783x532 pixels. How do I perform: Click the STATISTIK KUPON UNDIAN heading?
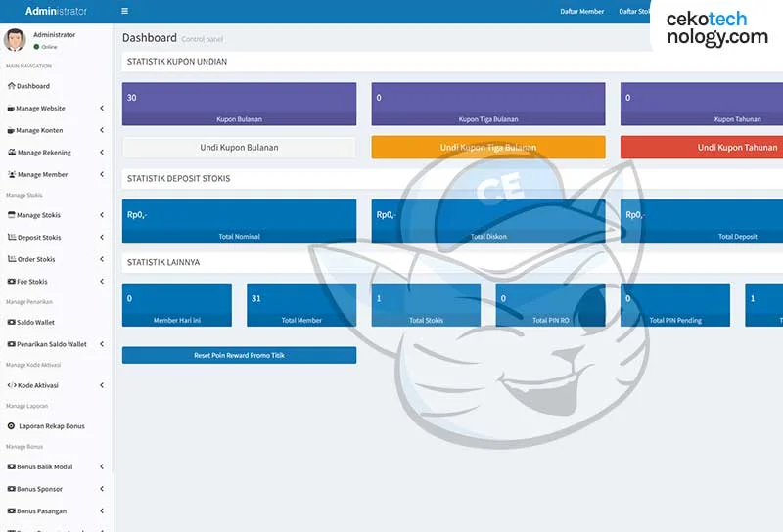tap(177, 62)
